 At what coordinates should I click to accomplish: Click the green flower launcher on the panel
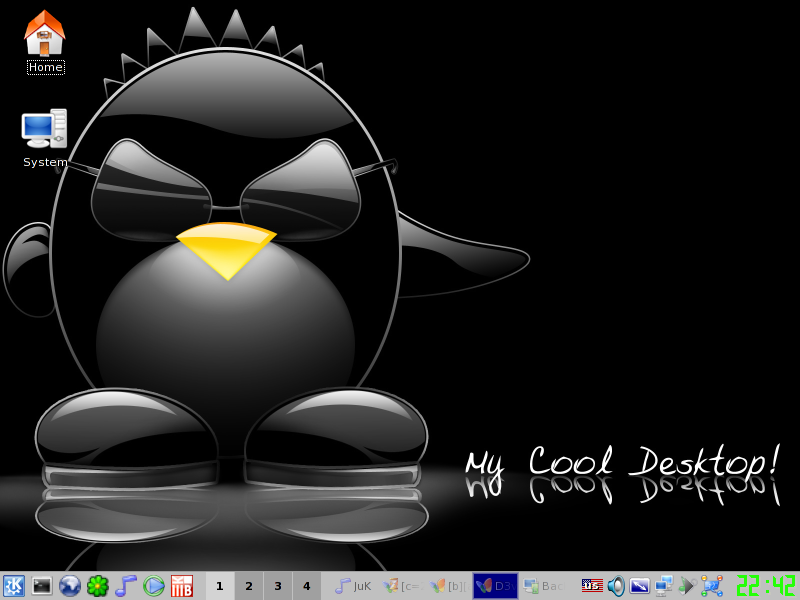click(x=98, y=586)
